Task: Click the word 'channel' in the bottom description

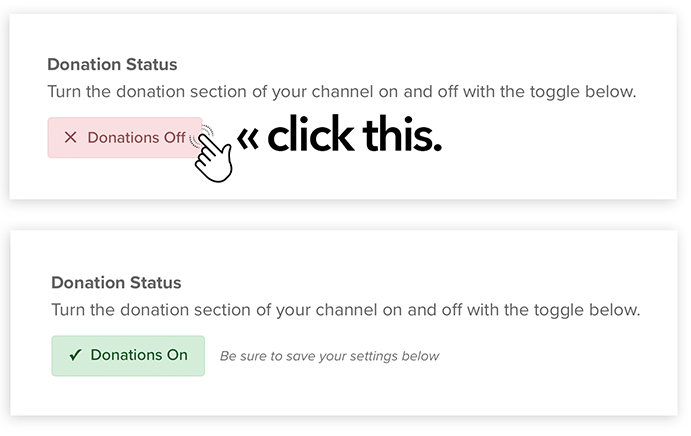Action: [x=346, y=310]
